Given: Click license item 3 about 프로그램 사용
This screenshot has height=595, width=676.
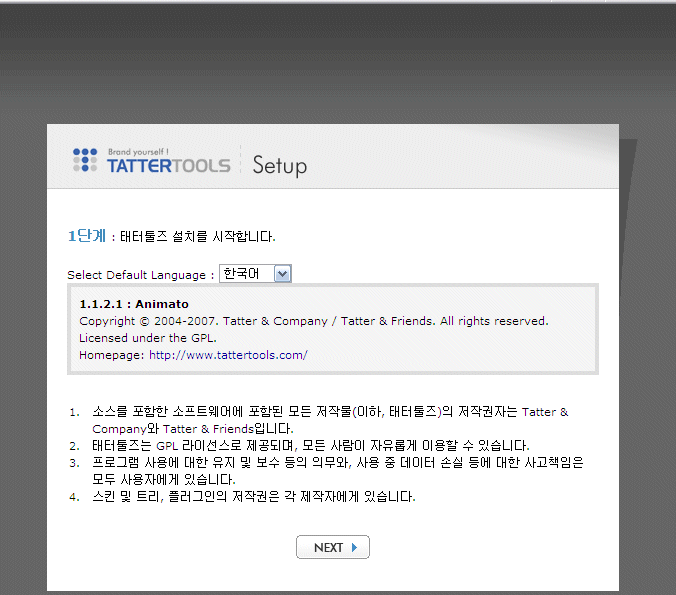Looking at the screenshot, I should click(x=338, y=471).
